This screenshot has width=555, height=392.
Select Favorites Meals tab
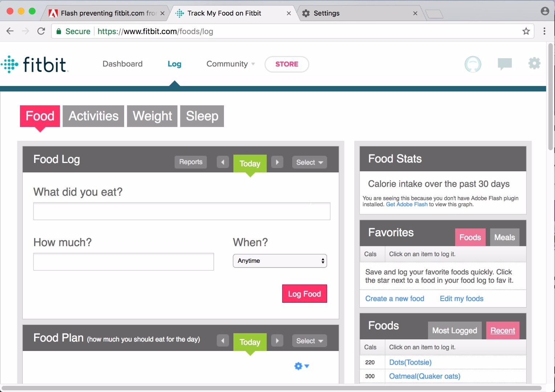coord(505,237)
